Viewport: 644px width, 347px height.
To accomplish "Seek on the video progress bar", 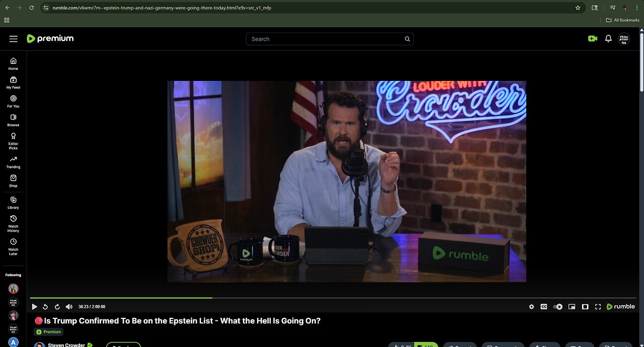I will [x=333, y=298].
